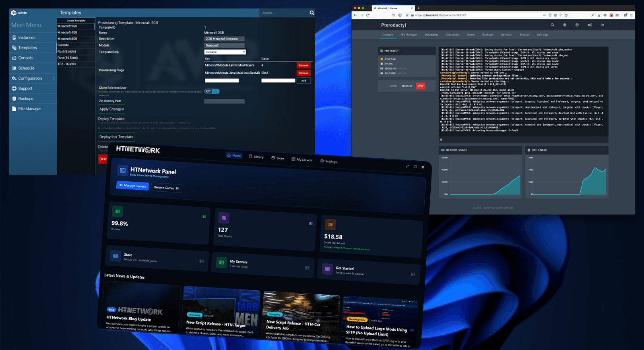Click the Description field with 2GB Minecraft Instance
This screenshot has width=644, height=350.
click(x=224, y=39)
